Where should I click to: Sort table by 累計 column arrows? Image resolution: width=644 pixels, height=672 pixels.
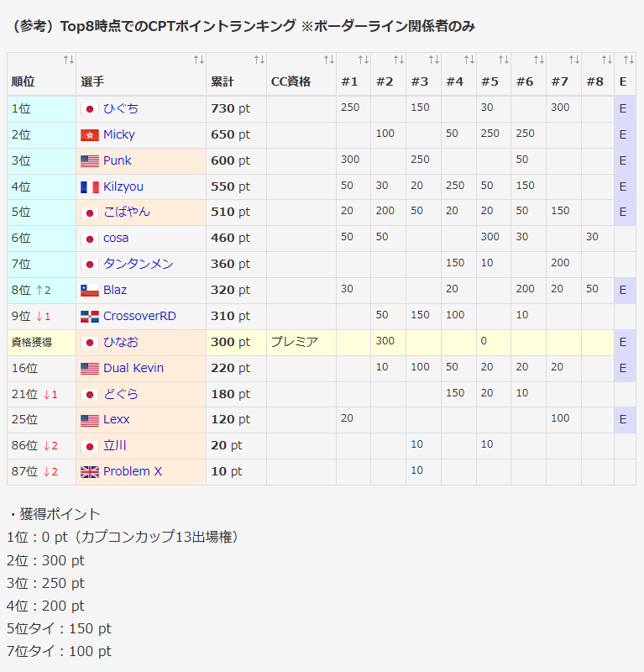coord(259,60)
